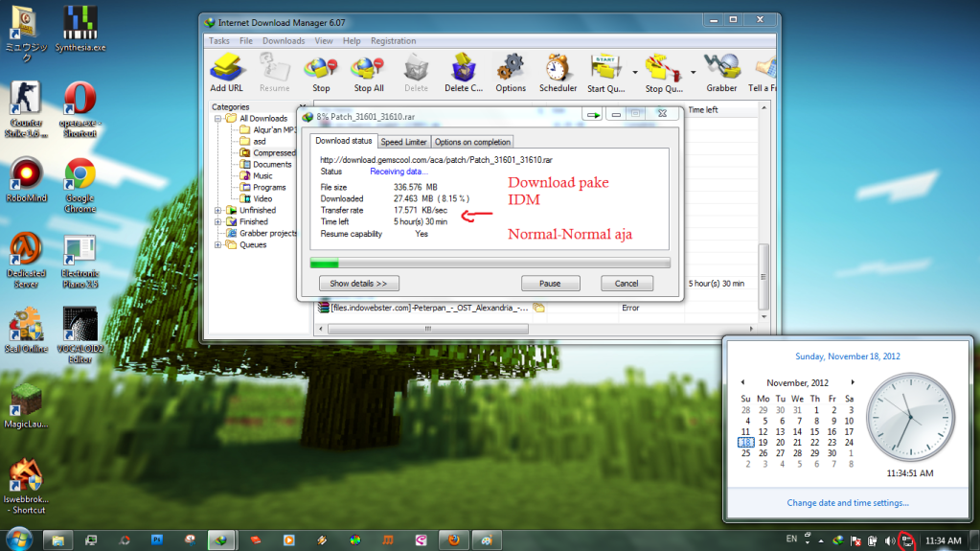Expand the Unfinished category node
This screenshot has height=551, width=980.
tap(217, 210)
